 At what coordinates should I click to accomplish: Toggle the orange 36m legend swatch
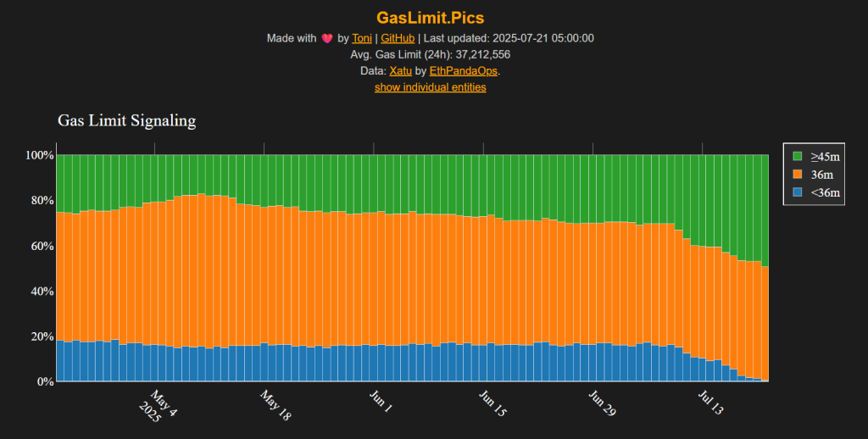point(798,175)
